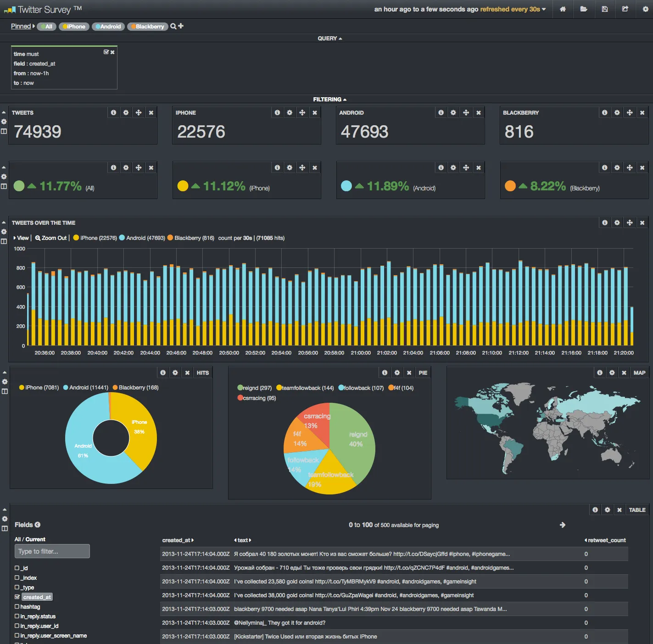
Task: Click the share dashboard icon
Action: point(625,9)
